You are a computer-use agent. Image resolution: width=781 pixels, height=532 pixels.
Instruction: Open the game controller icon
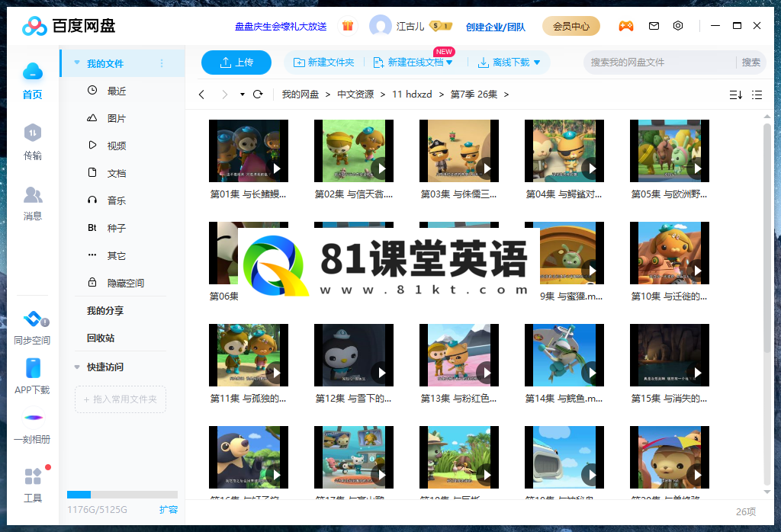[626, 26]
